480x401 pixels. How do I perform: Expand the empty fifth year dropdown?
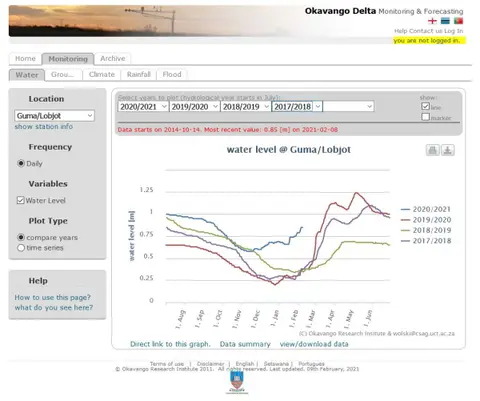(x=348, y=107)
